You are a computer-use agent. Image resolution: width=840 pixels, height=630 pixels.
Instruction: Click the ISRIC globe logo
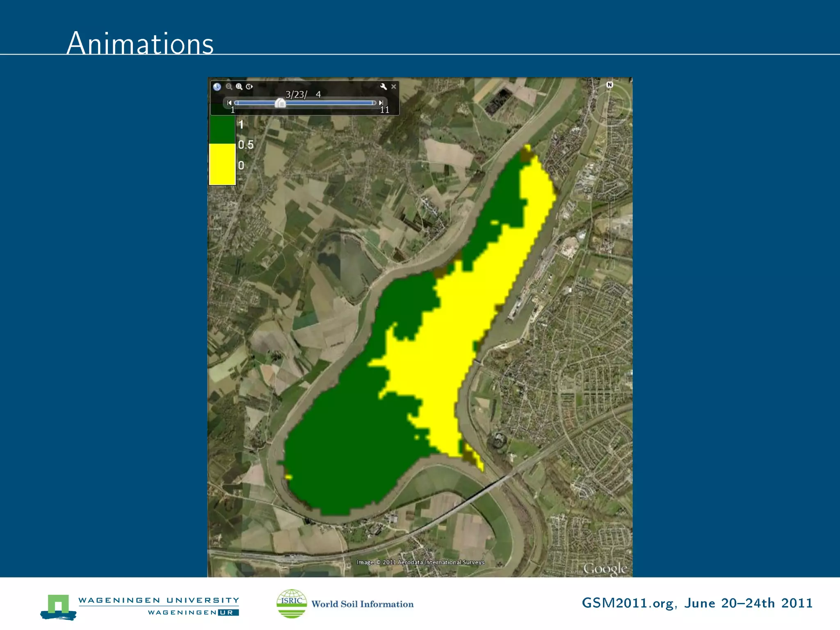(x=292, y=603)
